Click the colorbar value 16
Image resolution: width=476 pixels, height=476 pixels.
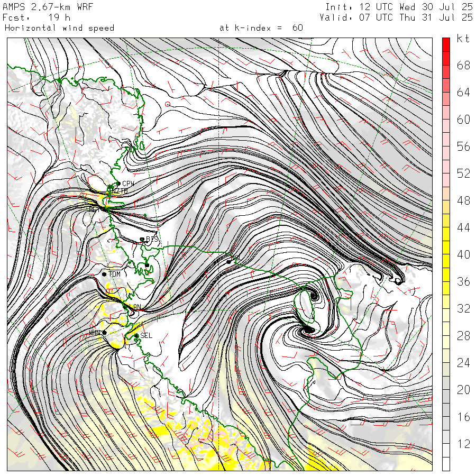tap(463, 417)
